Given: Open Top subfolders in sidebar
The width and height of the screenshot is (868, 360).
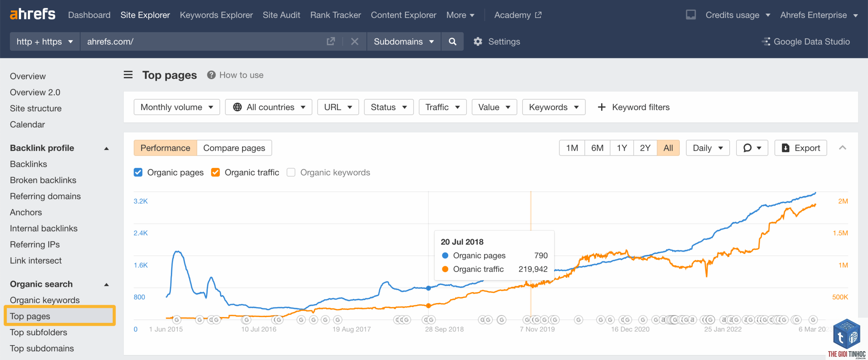Looking at the screenshot, I should (x=38, y=332).
